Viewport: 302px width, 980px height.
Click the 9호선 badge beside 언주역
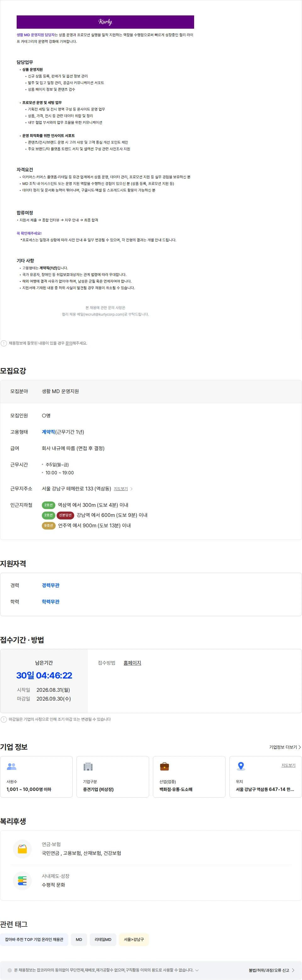(49, 525)
